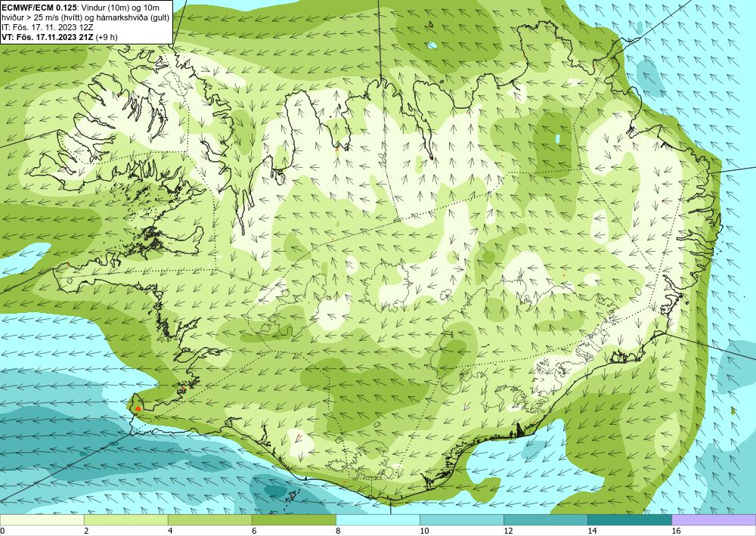This screenshot has height=536, width=756.
Task: Click the legend scale label '0'
Action: pyautogui.click(x=2, y=531)
